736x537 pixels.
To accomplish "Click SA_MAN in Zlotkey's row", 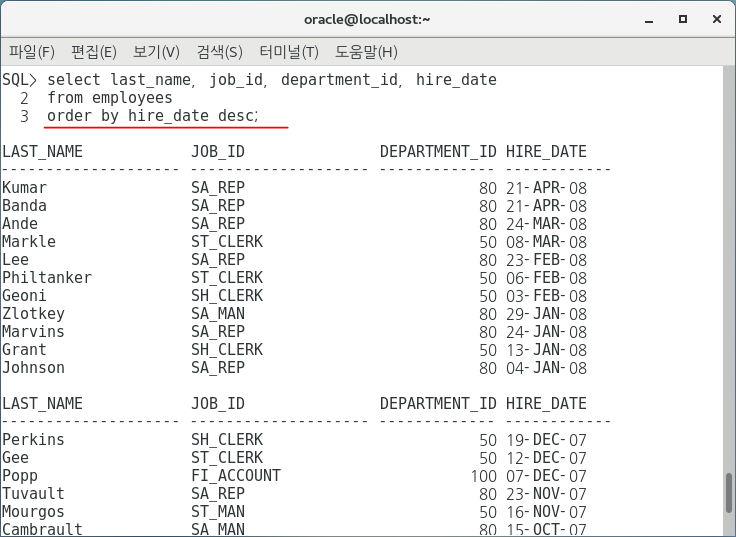I will (218, 314).
